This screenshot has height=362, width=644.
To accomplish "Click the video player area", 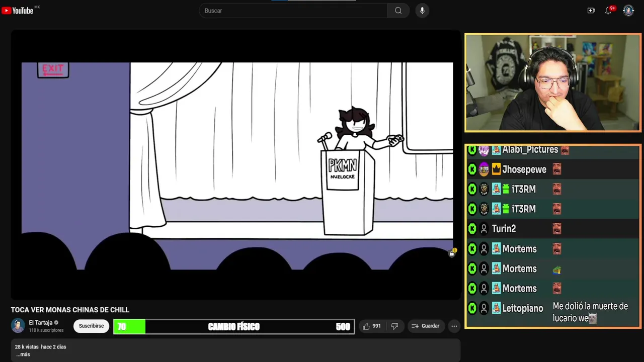I will (x=235, y=165).
